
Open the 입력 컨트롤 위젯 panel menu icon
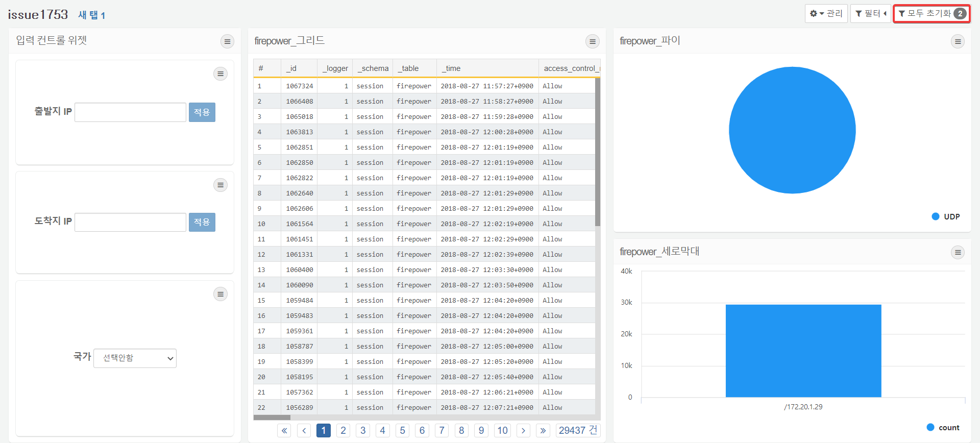(x=228, y=41)
